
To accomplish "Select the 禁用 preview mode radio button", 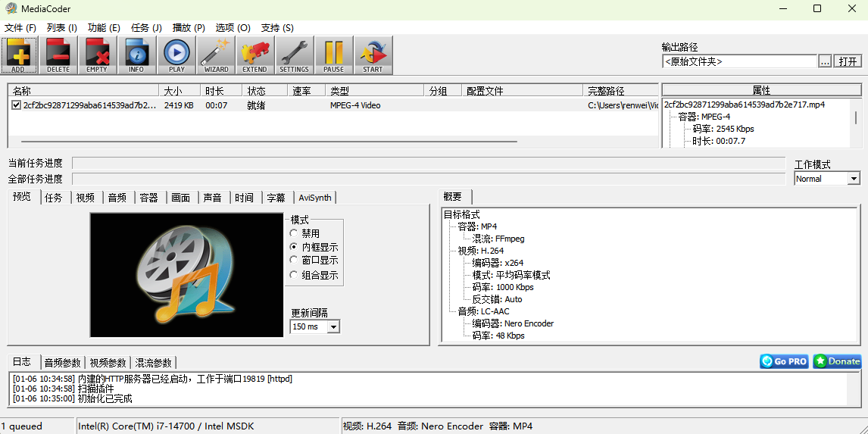I will (295, 233).
